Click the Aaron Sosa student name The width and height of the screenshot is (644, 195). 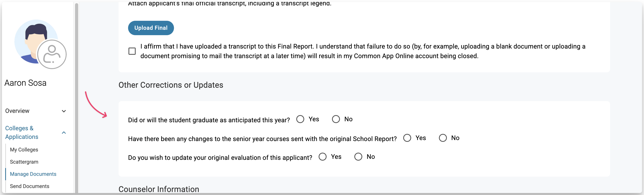coord(26,83)
